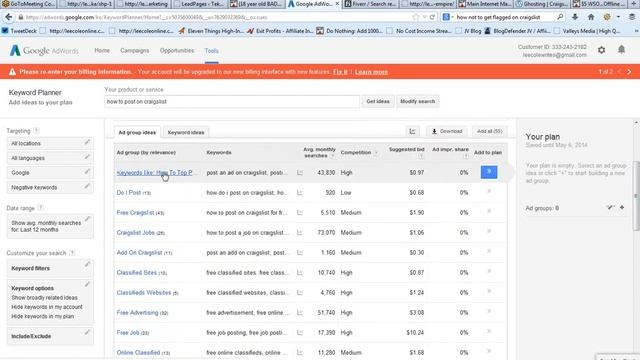Edit Keyword filters pencil icon
The width and height of the screenshot is (640, 360).
(87, 264)
